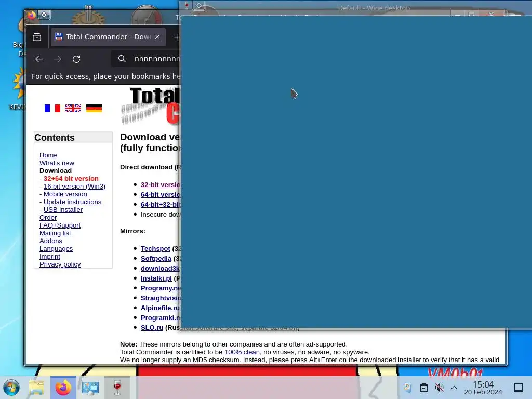The image size is (532, 399).
Task: Switch site language with the UK flag
Action: coord(73,108)
